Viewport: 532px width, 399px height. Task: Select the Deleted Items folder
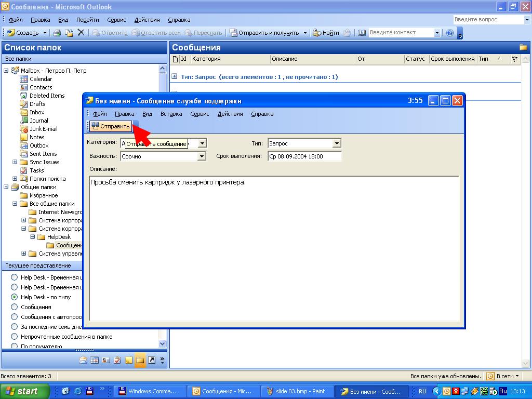(x=47, y=96)
